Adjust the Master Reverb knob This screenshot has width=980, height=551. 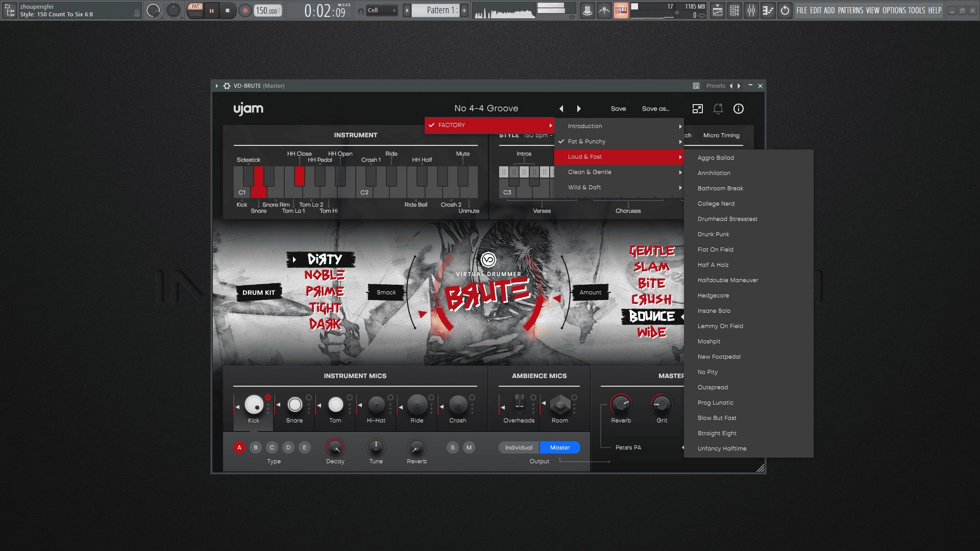click(x=621, y=404)
